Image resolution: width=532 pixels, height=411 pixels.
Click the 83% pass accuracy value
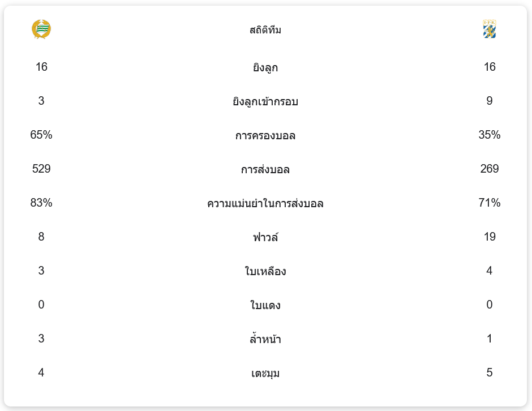tap(41, 203)
